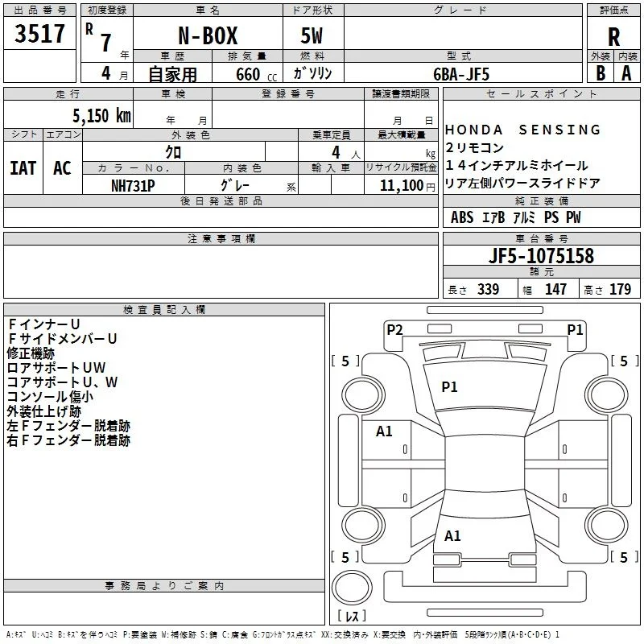Click the 諸元 header
The width and height of the screenshot is (644, 644).
coord(541,271)
